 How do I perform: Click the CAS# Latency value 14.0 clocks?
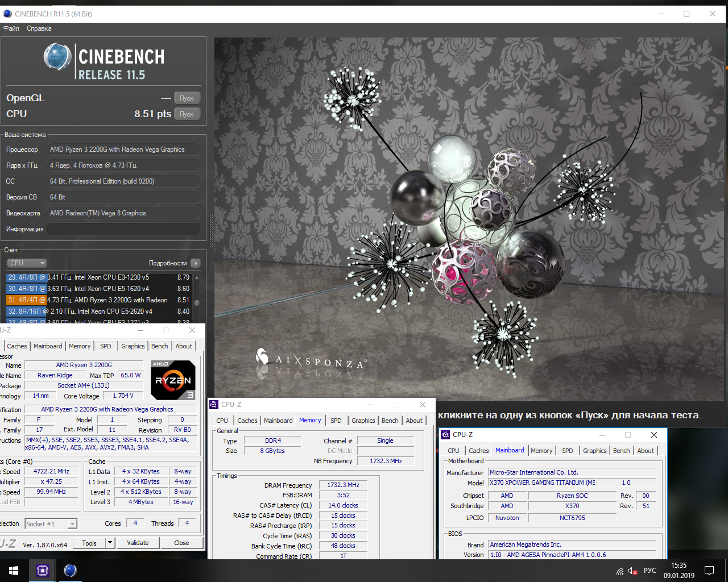click(343, 505)
